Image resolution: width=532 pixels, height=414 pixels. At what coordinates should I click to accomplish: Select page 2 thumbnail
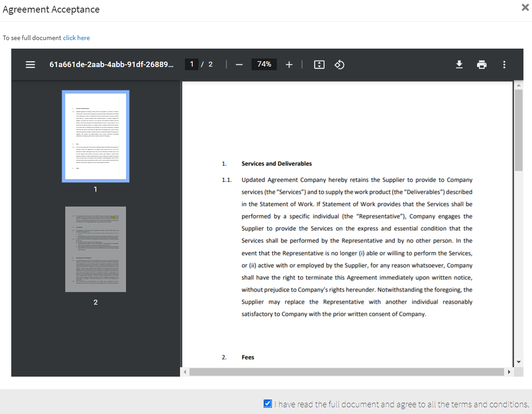click(95, 249)
